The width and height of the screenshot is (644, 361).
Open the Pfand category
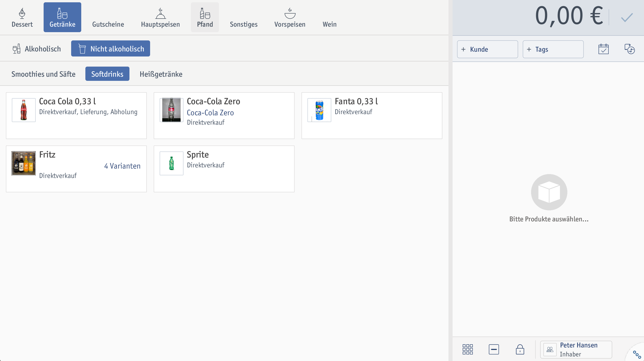[205, 17]
